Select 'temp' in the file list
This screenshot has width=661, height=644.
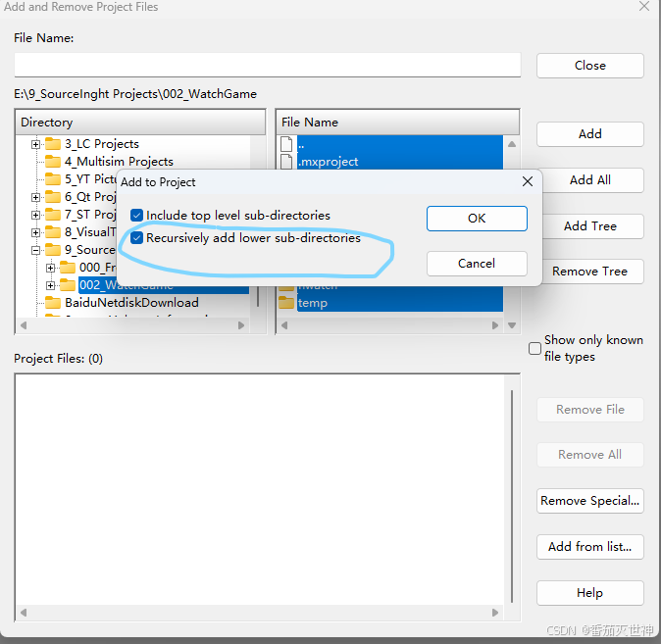pos(313,303)
